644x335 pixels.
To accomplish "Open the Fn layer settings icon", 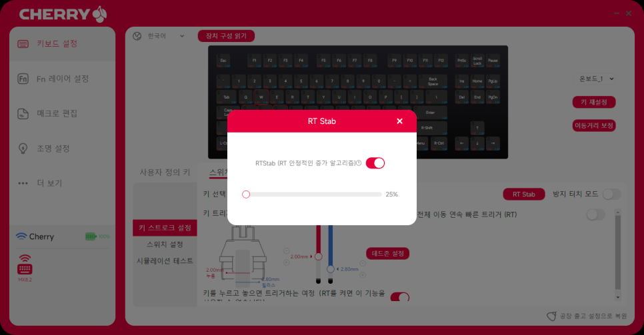I will coord(23,79).
